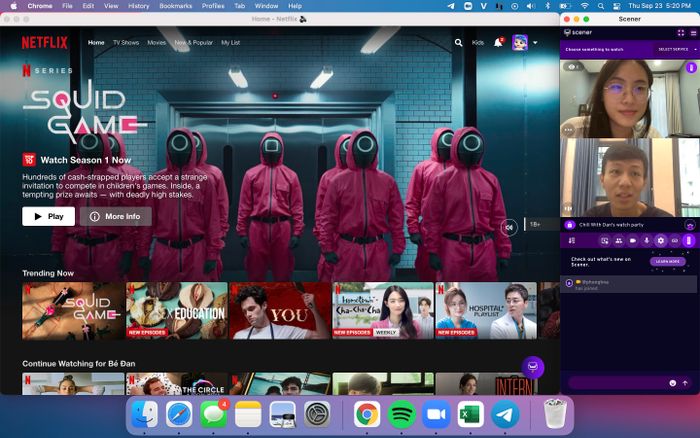The width and height of the screenshot is (700, 438).
Task: Open Chrome Profiles menu
Action: pos(213,6)
